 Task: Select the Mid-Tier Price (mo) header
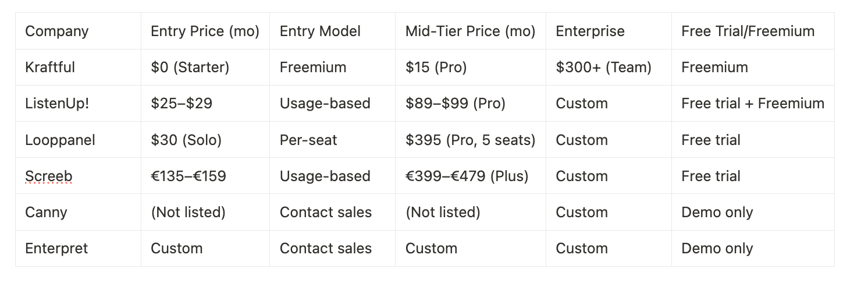click(470, 31)
